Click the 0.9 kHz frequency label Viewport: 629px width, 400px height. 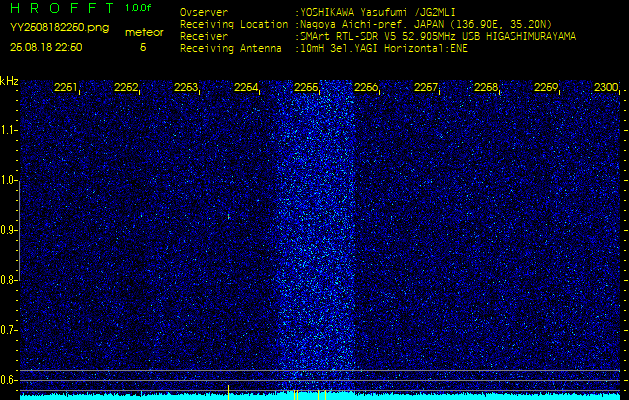[x=7, y=230]
